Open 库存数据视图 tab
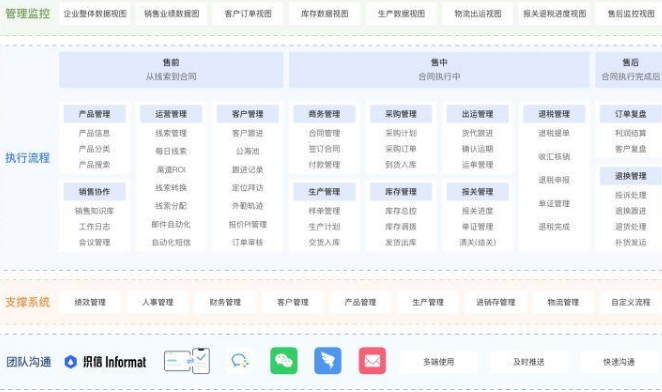Viewport: 662px width, 392px height. point(325,14)
